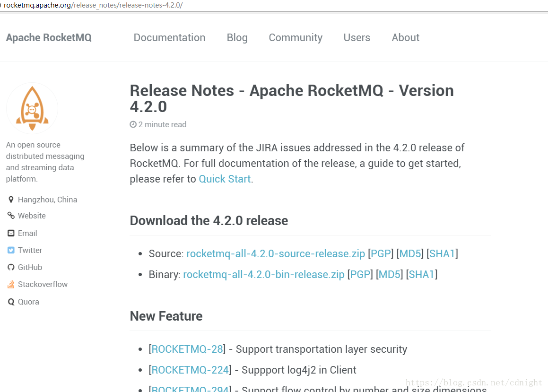Open the Community nav item
The image size is (548, 392).
pyautogui.click(x=296, y=37)
